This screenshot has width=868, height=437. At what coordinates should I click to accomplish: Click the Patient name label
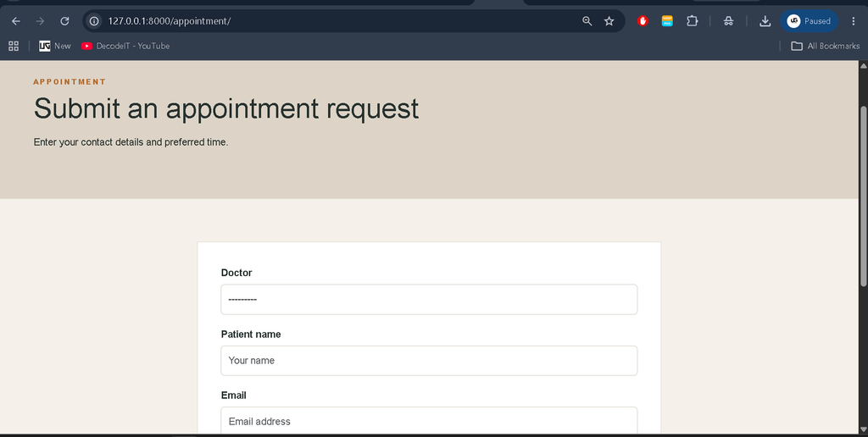pyautogui.click(x=251, y=335)
